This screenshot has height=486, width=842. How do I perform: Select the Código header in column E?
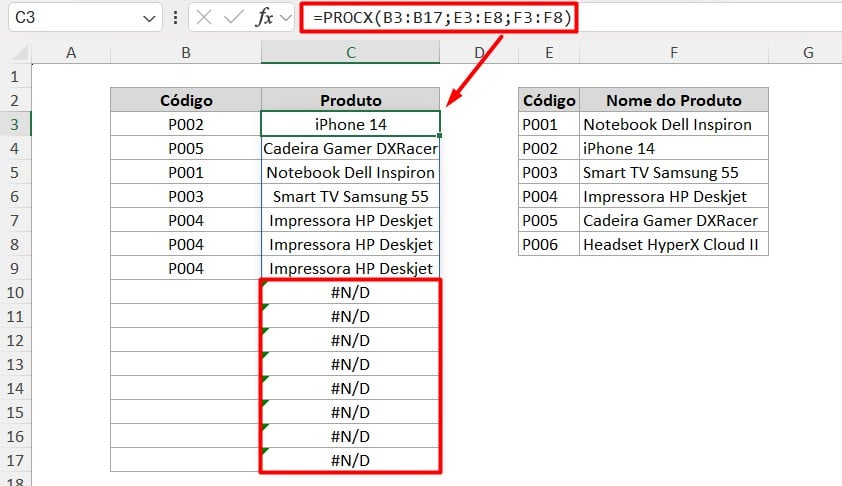tap(549, 100)
